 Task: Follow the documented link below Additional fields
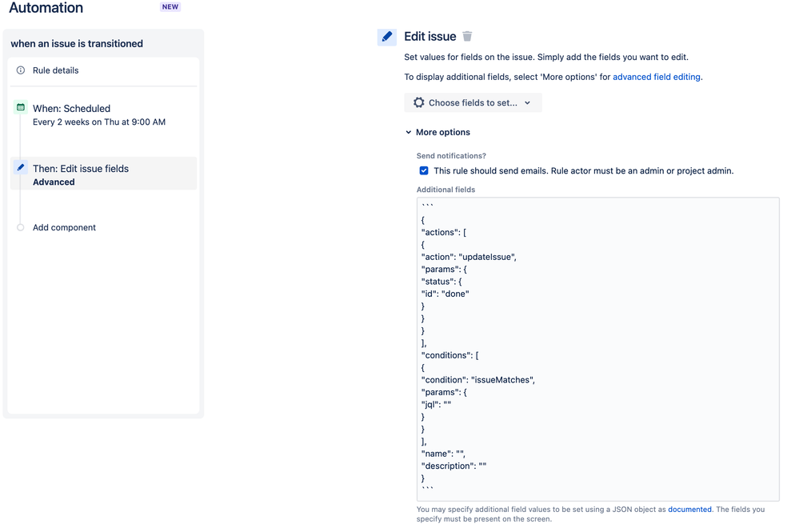[689, 509]
